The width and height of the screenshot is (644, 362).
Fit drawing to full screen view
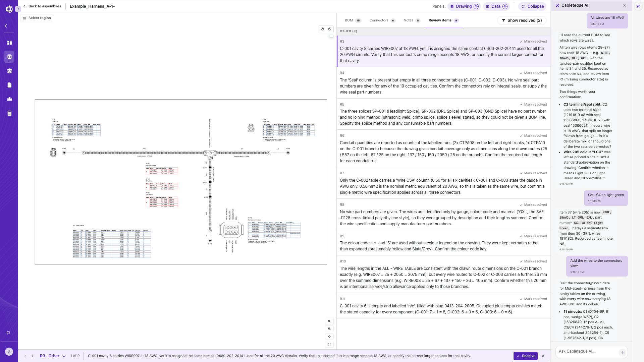click(x=329, y=344)
